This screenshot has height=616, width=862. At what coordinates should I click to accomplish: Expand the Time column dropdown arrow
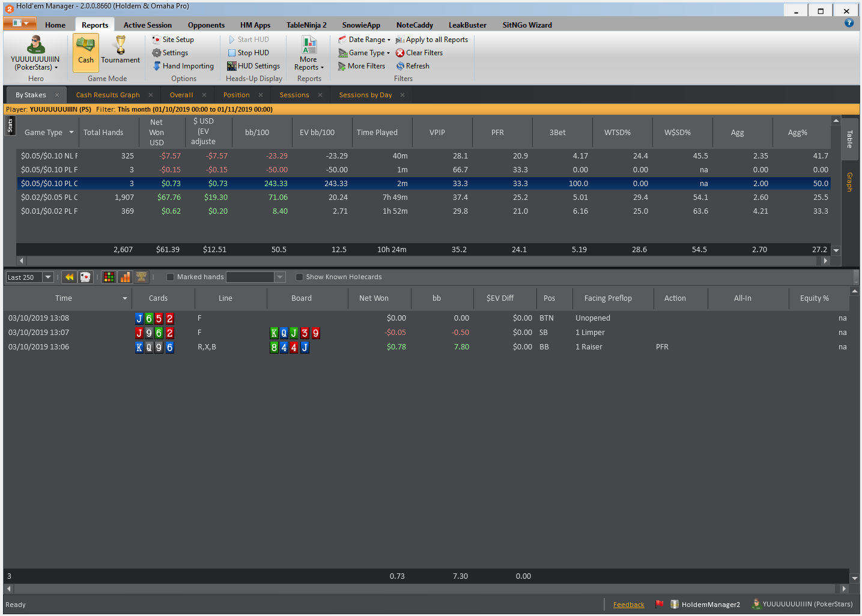pyautogui.click(x=125, y=298)
